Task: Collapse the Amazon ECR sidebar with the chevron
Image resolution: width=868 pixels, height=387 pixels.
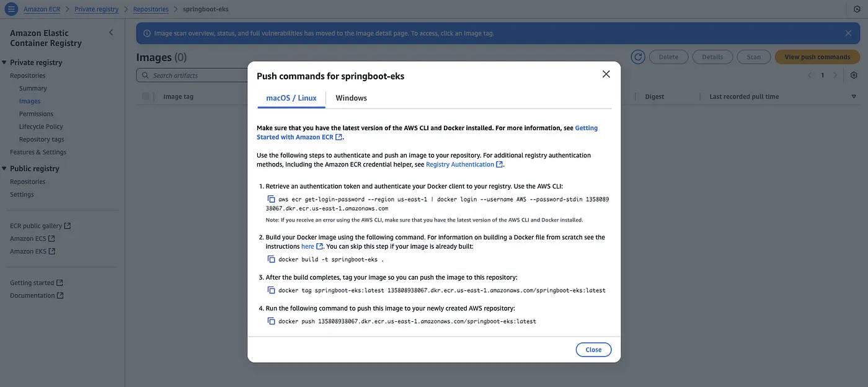Action: click(x=111, y=33)
